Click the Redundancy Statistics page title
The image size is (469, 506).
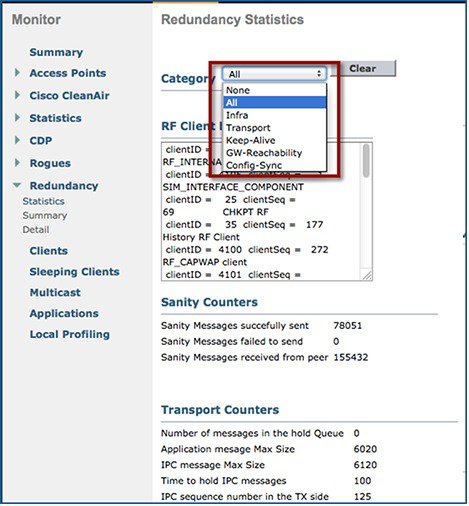(232, 20)
